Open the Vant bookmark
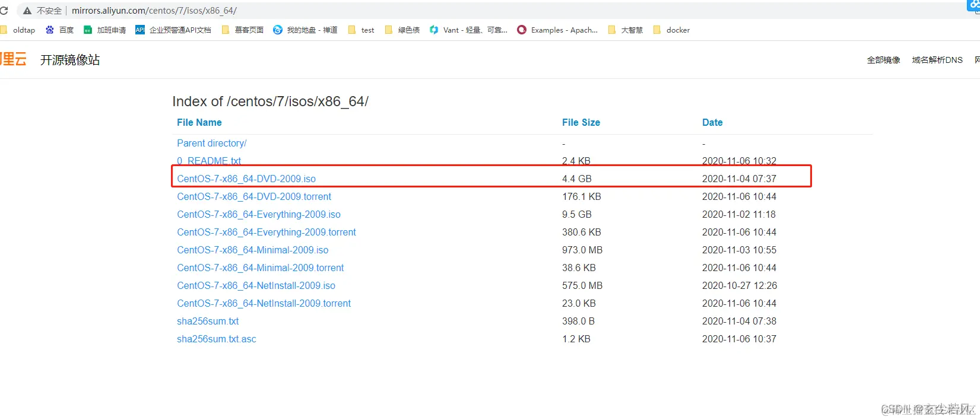 pos(468,30)
